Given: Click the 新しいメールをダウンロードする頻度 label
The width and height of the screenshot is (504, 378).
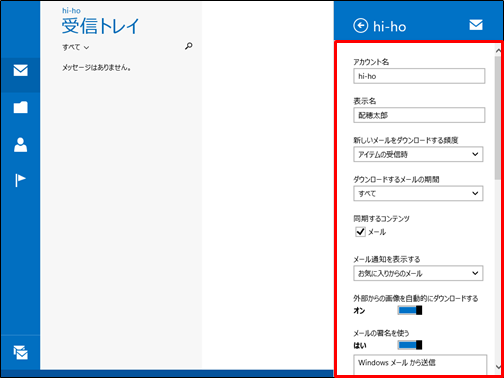Looking at the screenshot, I should pyautogui.click(x=406, y=140).
